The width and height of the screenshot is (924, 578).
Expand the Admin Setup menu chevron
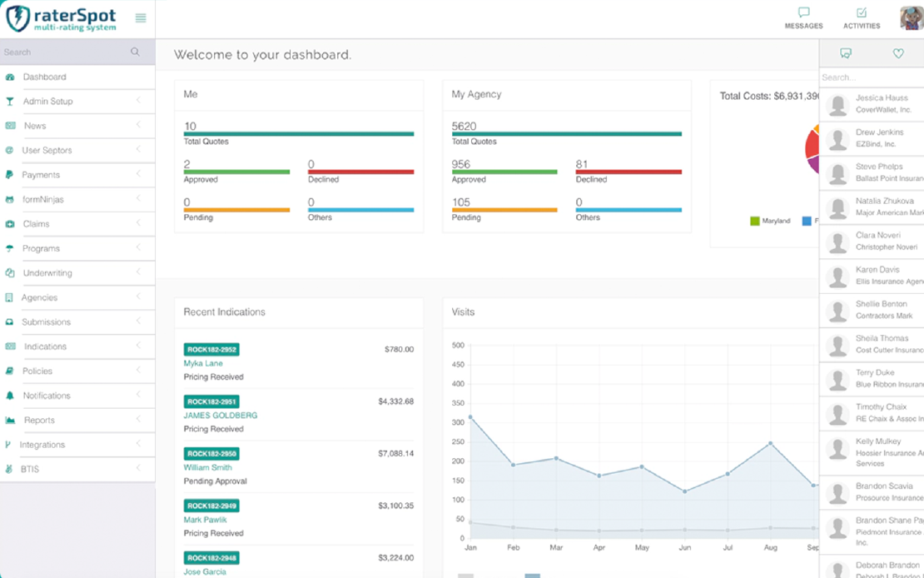click(x=138, y=101)
